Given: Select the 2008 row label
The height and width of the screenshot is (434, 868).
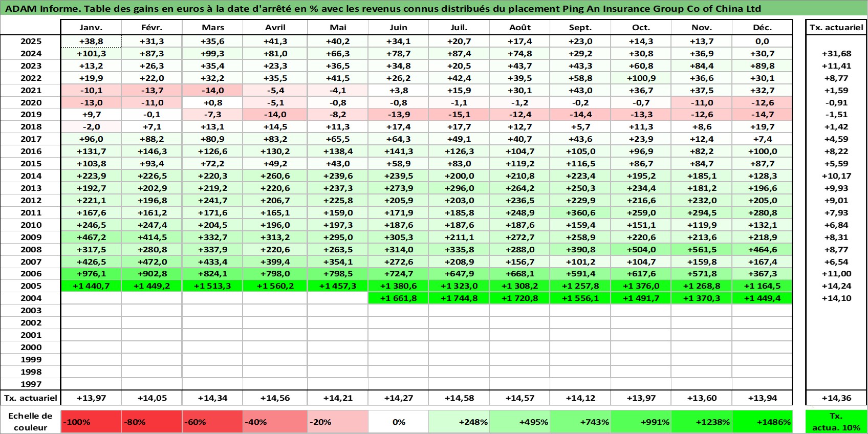Looking at the screenshot, I should point(31,249).
